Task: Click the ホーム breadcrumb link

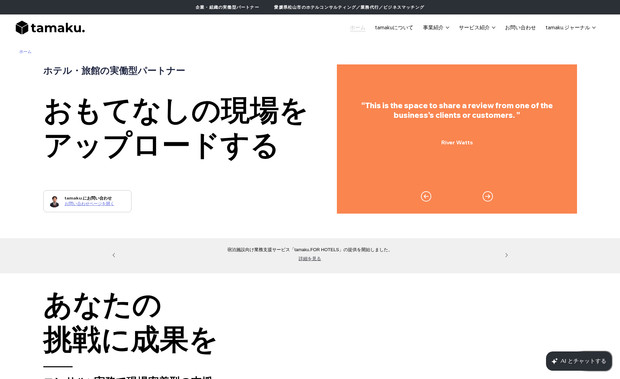Action: click(x=25, y=52)
